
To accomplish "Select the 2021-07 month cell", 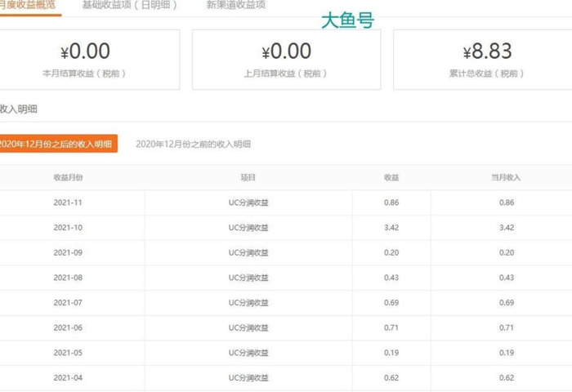I will click(x=68, y=303).
